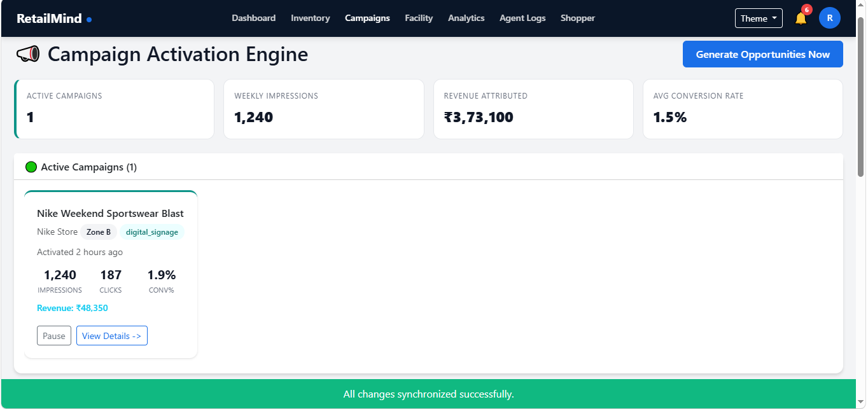Click the blue dot next to RetailMind

[x=89, y=20]
